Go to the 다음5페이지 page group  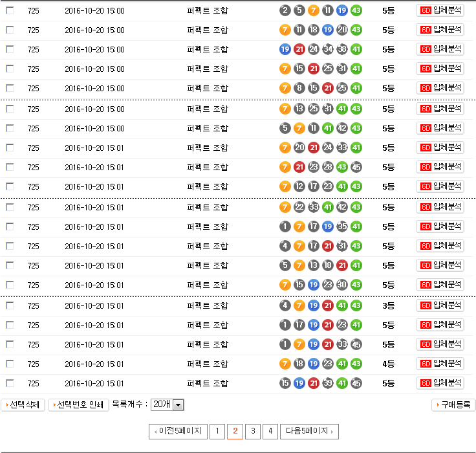(x=308, y=431)
